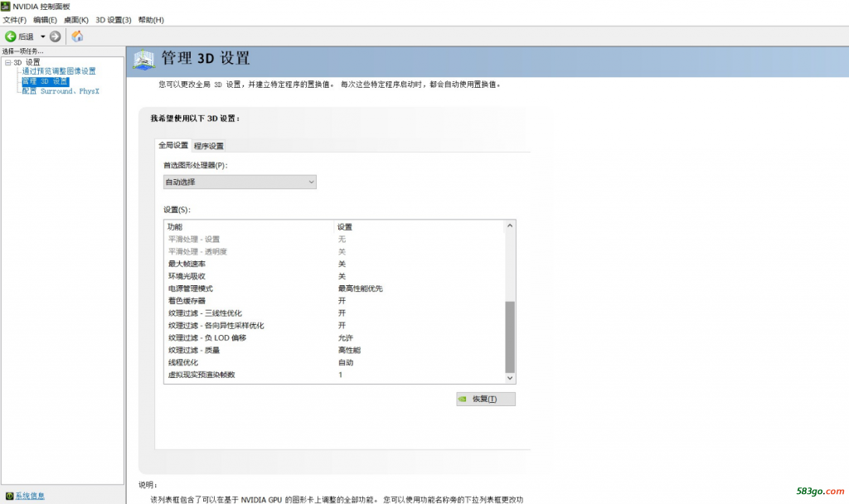
Task: Open the 3D 设置(3) menu
Action: pos(113,20)
